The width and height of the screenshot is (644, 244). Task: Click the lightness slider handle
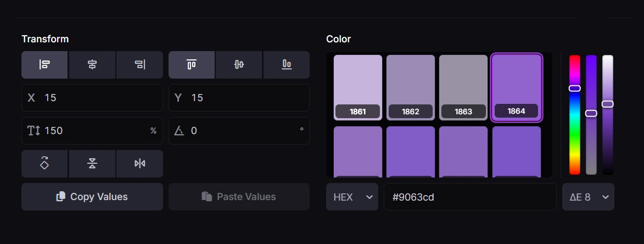[607, 104]
